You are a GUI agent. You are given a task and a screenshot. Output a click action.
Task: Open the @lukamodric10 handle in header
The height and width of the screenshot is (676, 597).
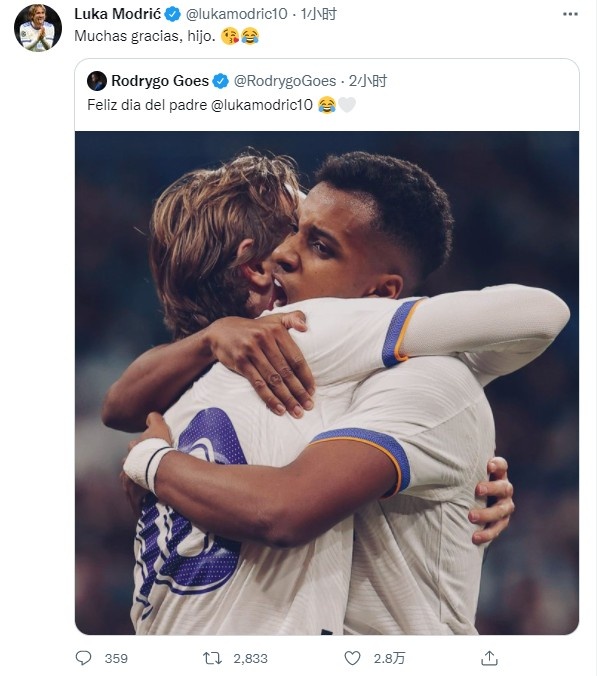(x=237, y=14)
